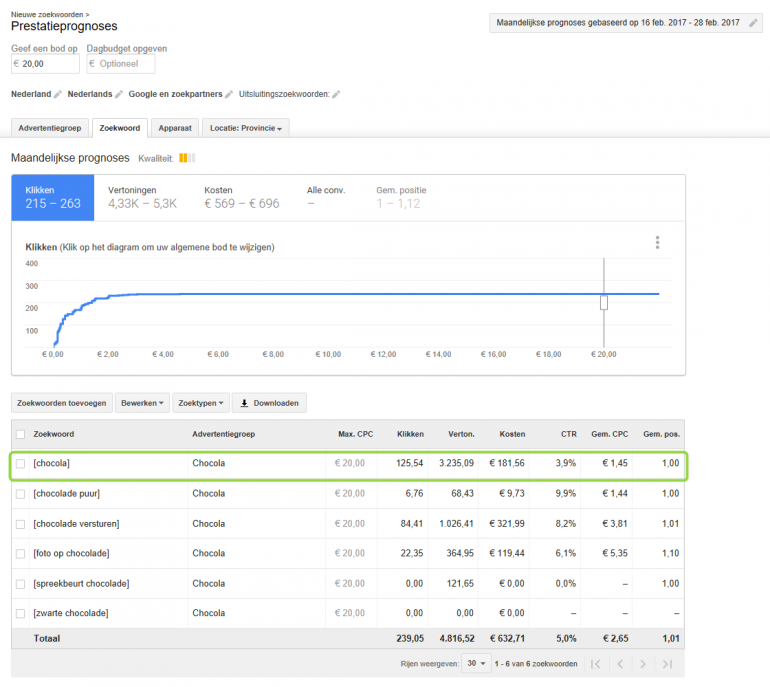Go to next page of keywords

point(643,664)
